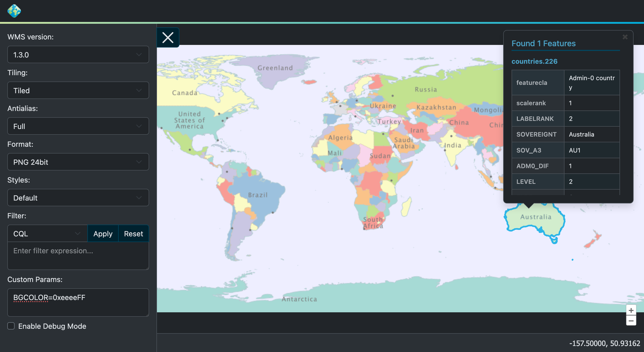Image resolution: width=644 pixels, height=352 pixels.
Task: Click China on the map
Action: [x=459, y=123]
